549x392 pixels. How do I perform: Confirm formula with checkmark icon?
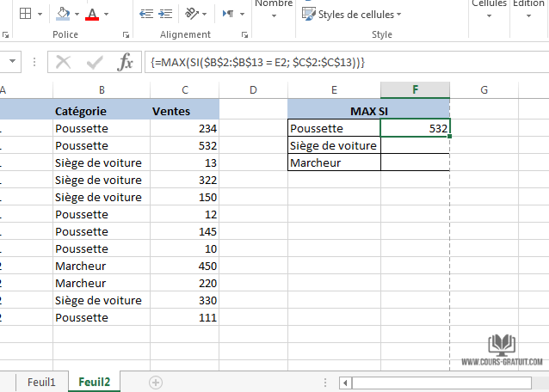pyautogui.click(x=95, y=62)
